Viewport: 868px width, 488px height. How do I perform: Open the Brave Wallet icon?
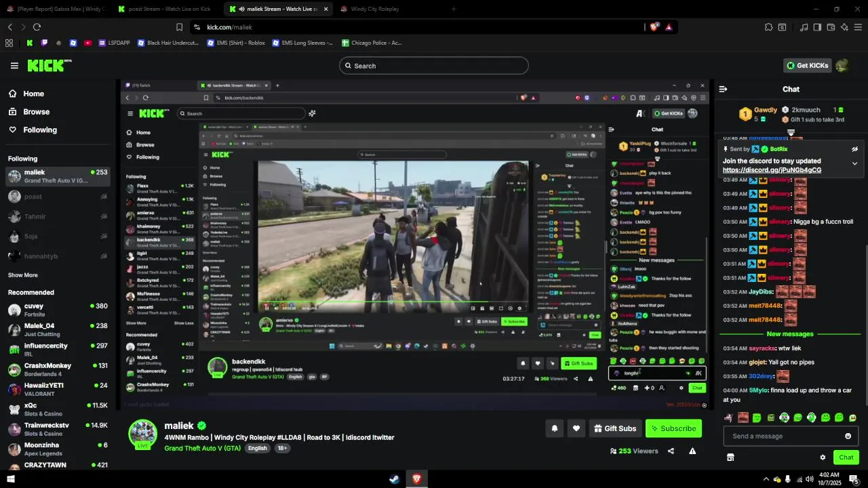(x=831, y=27)
